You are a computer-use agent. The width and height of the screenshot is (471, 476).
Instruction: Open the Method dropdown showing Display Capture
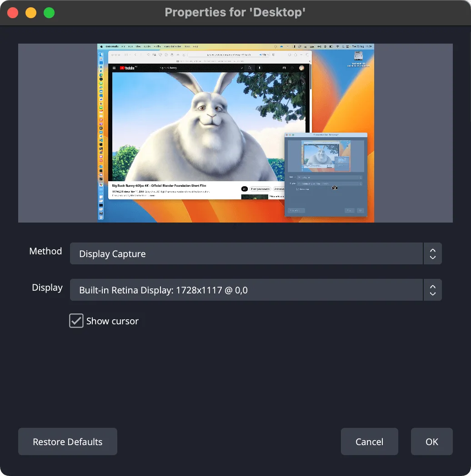[x=256, y=253]
